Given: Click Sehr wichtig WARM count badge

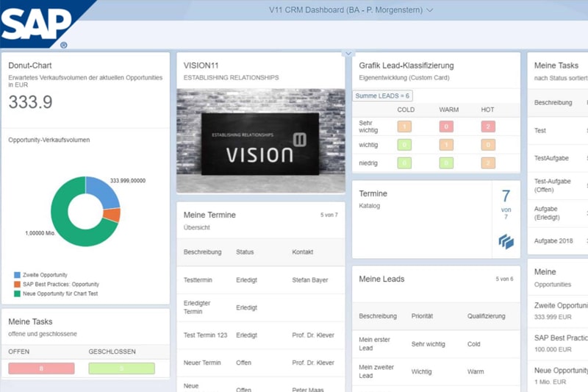Looking at the screenshot, I should pos(446,126).
